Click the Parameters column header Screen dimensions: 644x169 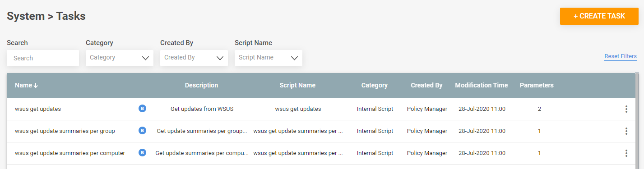pos(537,85)
